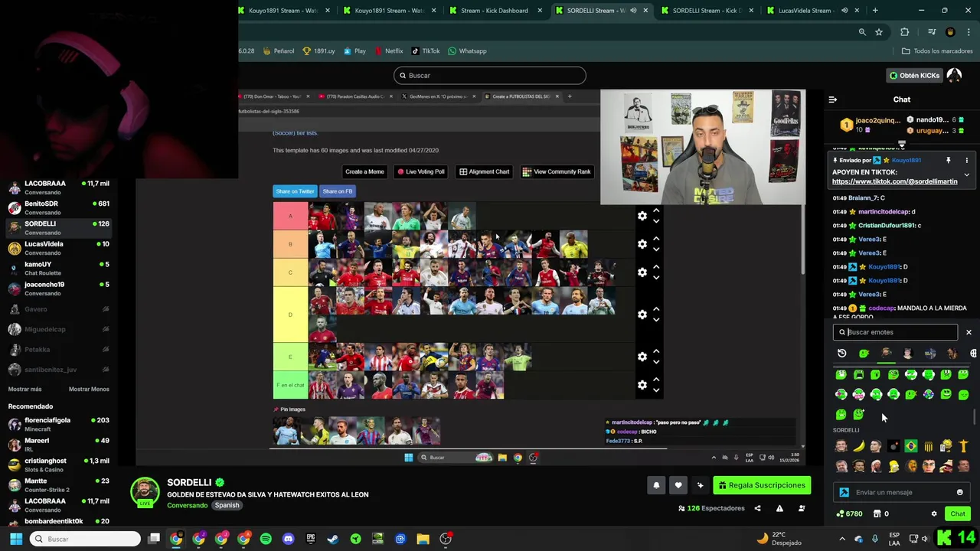980x551 pixels.
Task: Open the three-dot menu on pinned message
Action: (x=966, y=160)
